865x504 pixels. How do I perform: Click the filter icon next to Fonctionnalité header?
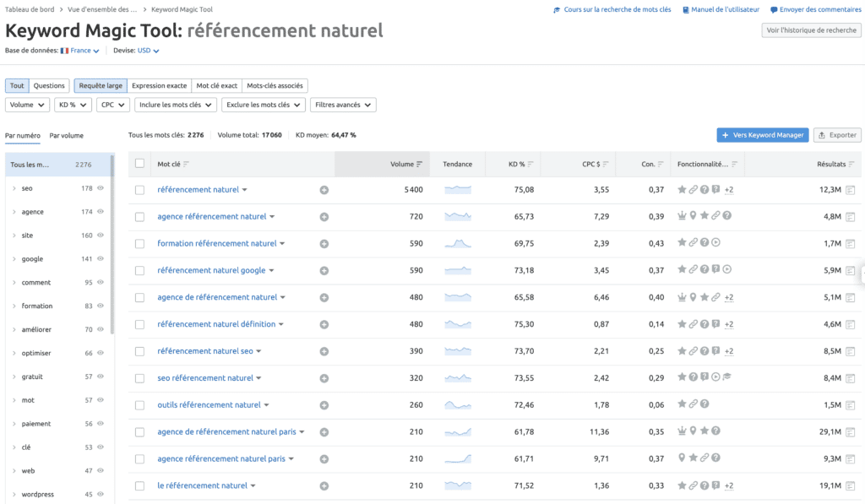coord(734,165)
